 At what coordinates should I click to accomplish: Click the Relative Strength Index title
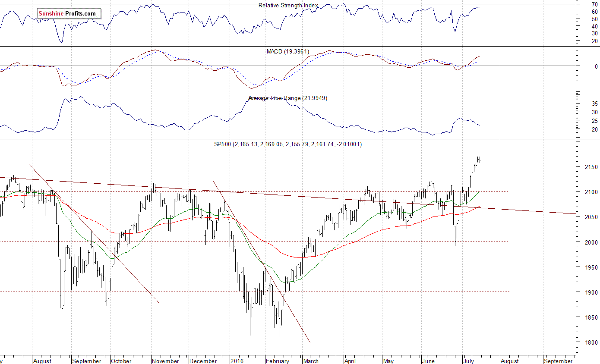pos(288,5)
